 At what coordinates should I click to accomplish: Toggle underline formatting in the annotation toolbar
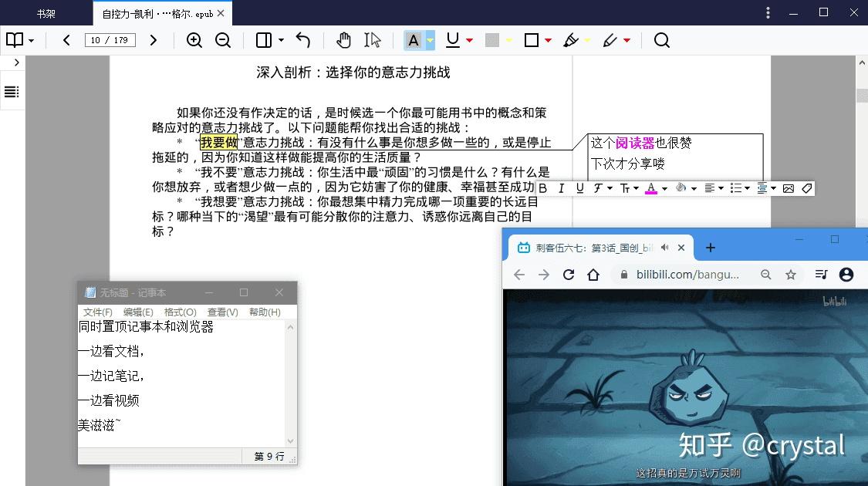click(x=579, y=188)
